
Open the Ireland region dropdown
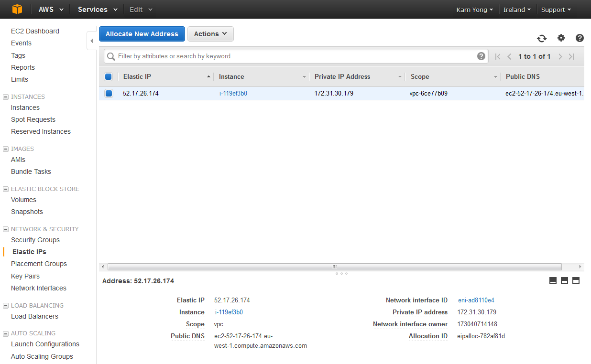click(x=517, y=10)
